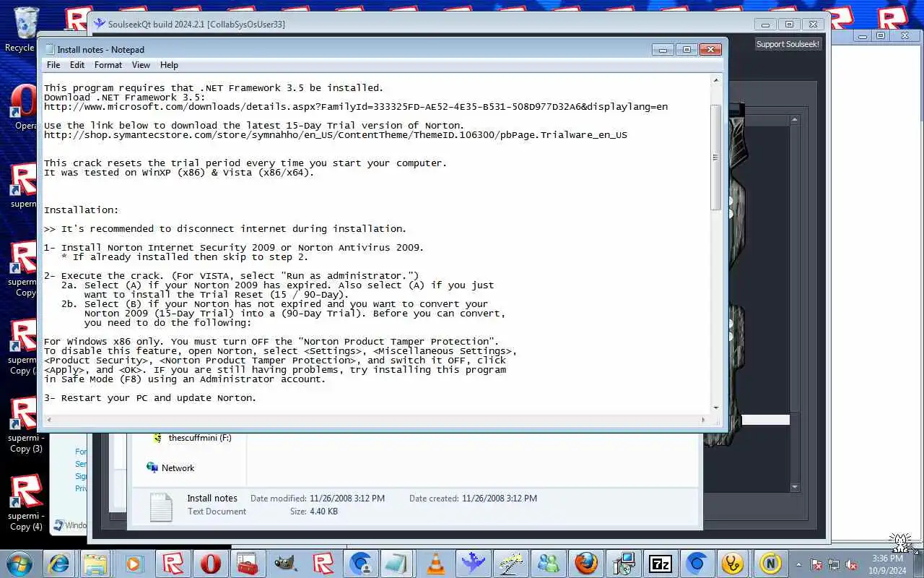Click the Install notes file thumbnail

pyautogui.click(x=160, y=506)
